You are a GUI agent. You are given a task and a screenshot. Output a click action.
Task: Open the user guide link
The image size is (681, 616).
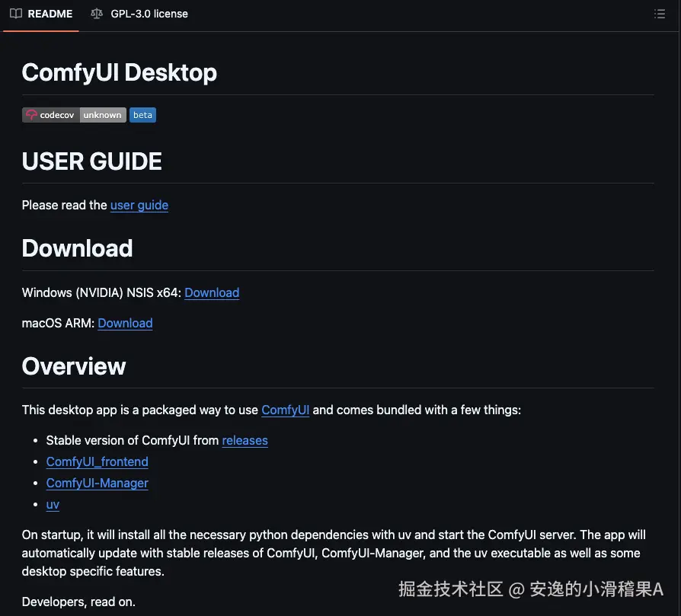point(139,205)
